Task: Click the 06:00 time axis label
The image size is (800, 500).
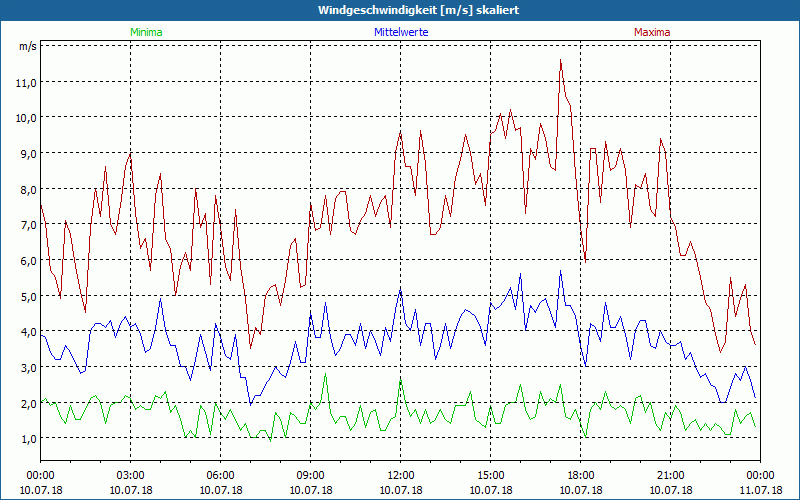Action: pyautogui.click(x=220, y=476)
